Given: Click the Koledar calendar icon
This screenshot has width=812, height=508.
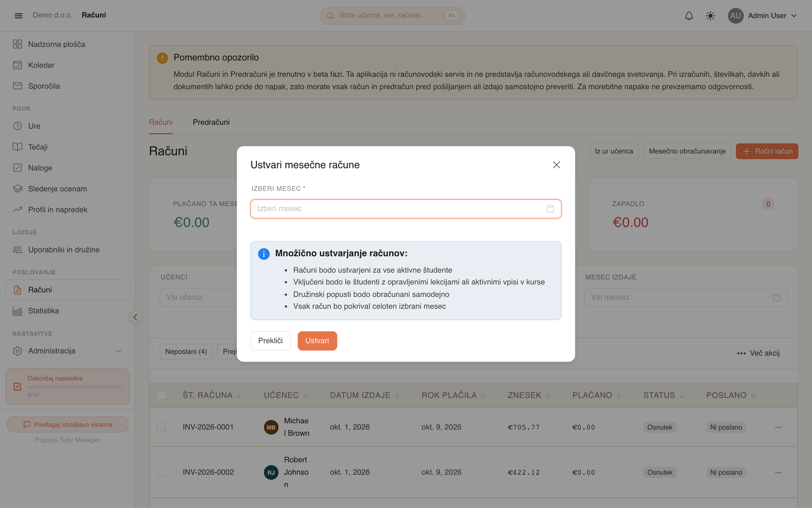Looking at the screenshot, I should coord(17,65).
